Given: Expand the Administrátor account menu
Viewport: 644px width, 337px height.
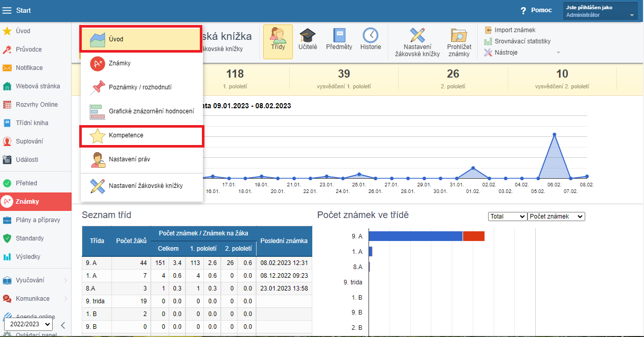Looking at the screenshot, I should 600,11.
